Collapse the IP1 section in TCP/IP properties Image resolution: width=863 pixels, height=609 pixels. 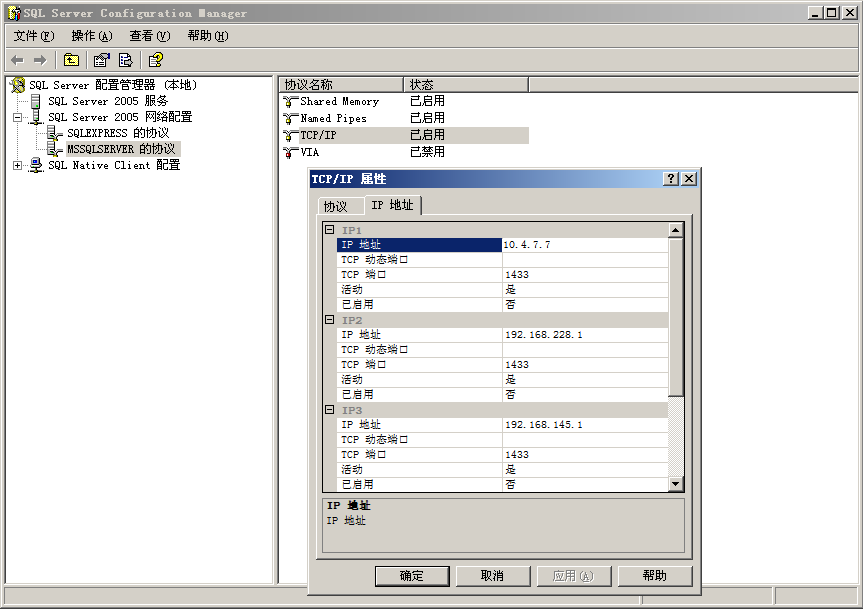click(x=328, y=229)
